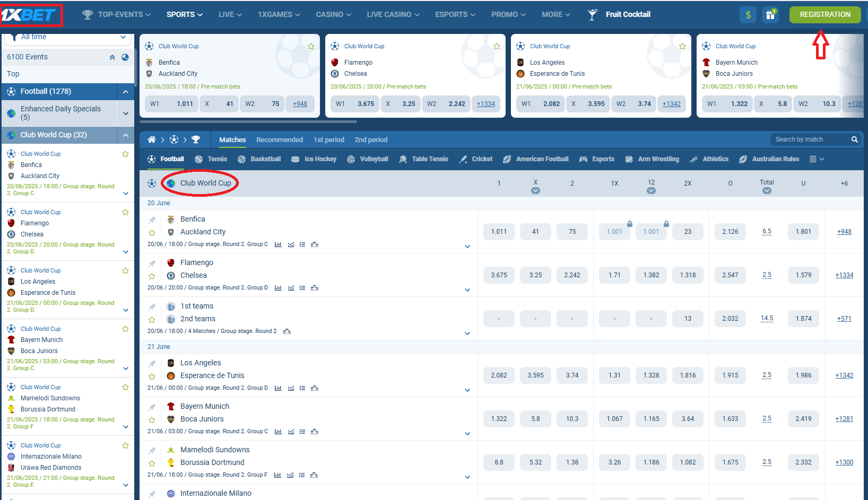Open the CASINO top menu
Viewport: 868px width, 500px height.
coord(333,14)
